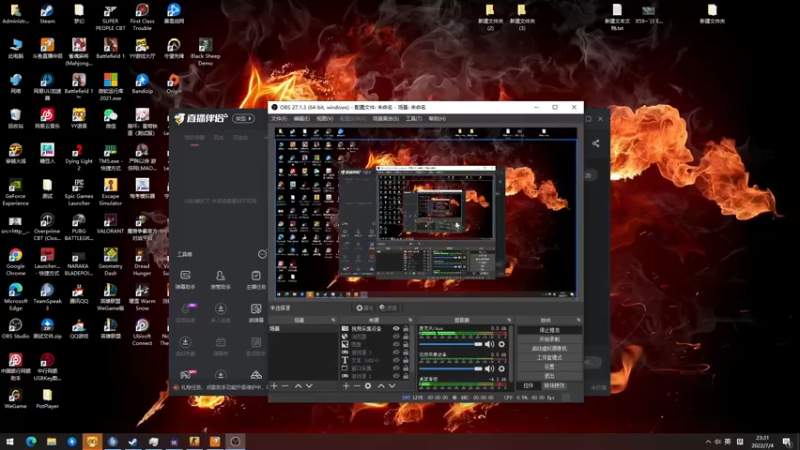This screenshot has height=450, width=800.
Task: Open the 视图(V) menu in OBS
Action: (x=324, y=118)
